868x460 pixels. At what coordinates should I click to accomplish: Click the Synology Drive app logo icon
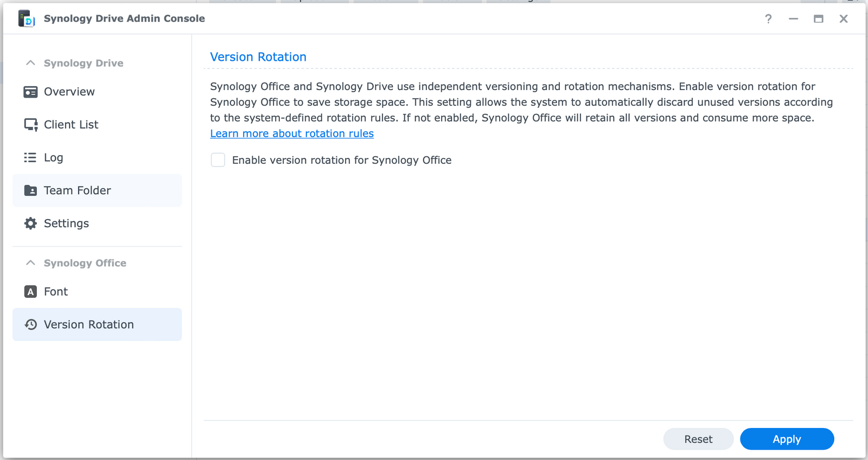point(27,18)
